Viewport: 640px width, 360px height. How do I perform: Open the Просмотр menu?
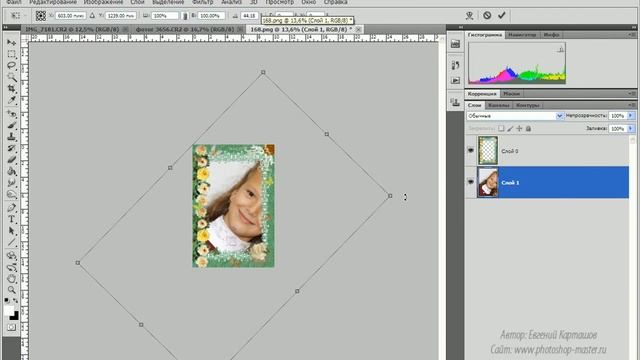(280, 2)
